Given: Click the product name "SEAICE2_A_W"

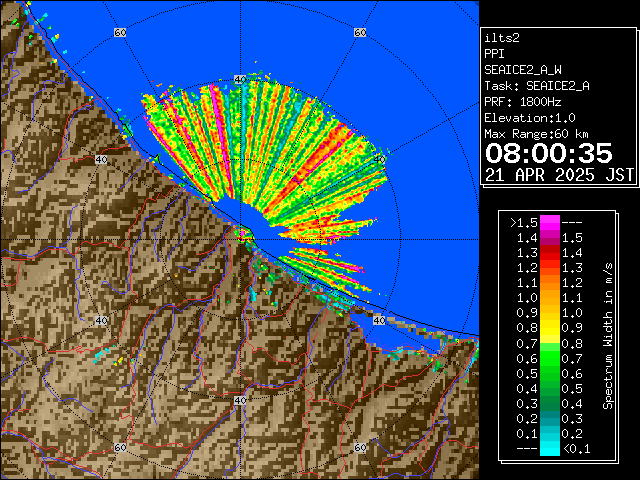Looking at the screenshot, I should (523, 70).
